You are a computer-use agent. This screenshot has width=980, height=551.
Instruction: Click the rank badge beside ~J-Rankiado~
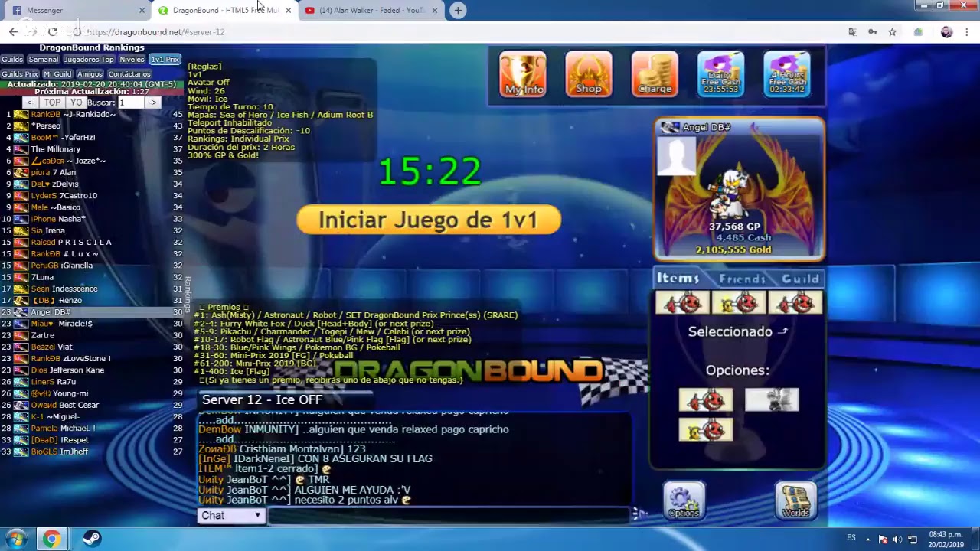21,114
